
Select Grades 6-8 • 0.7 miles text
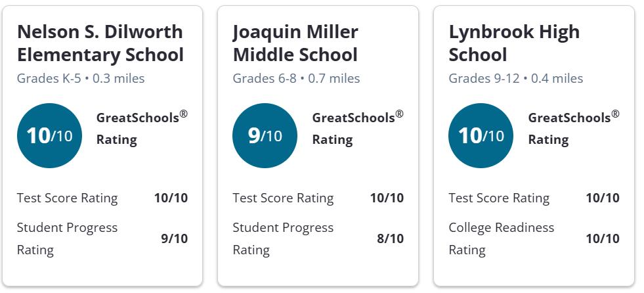click(x=297, y=78)
